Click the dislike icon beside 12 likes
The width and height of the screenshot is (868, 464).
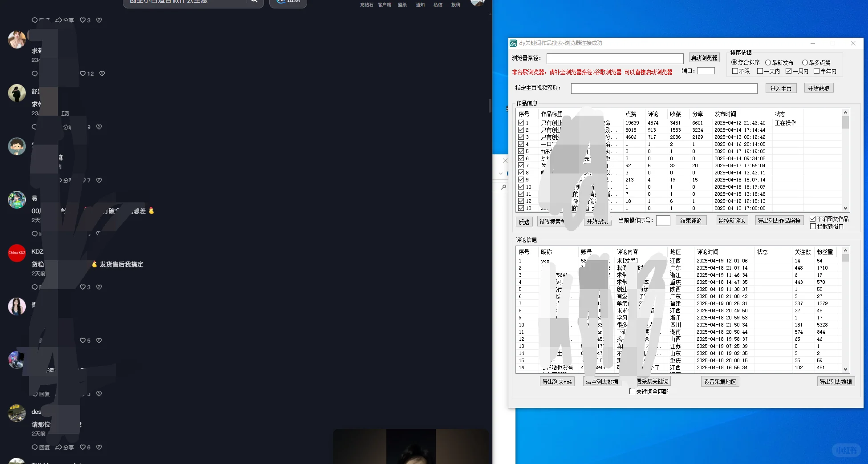(x=102, y=73)
